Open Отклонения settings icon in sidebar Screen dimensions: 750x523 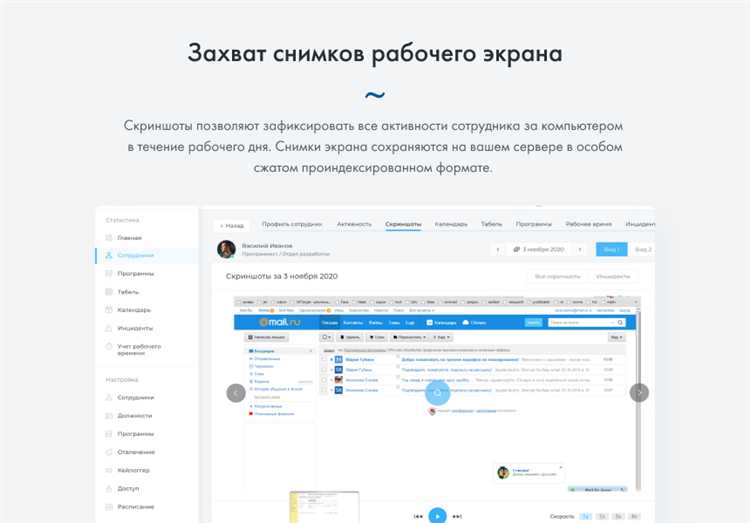[x=109, y=452]
